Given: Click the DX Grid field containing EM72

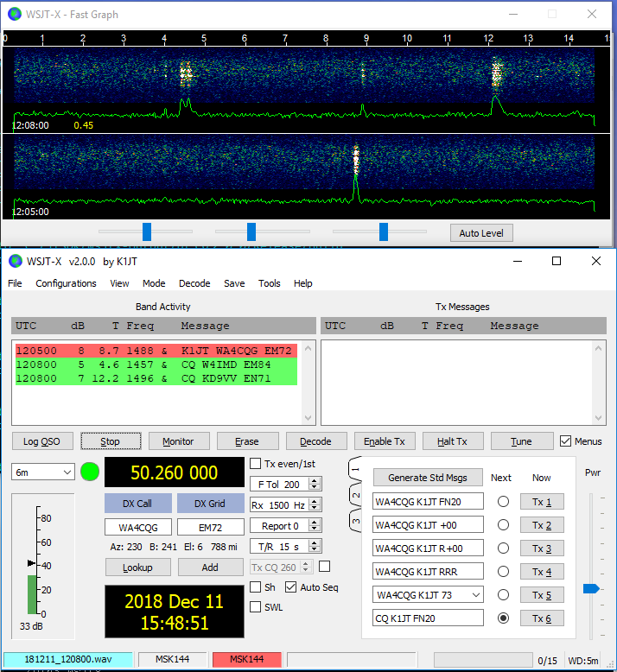Looking at the screenshot, I should pos(211,527).
